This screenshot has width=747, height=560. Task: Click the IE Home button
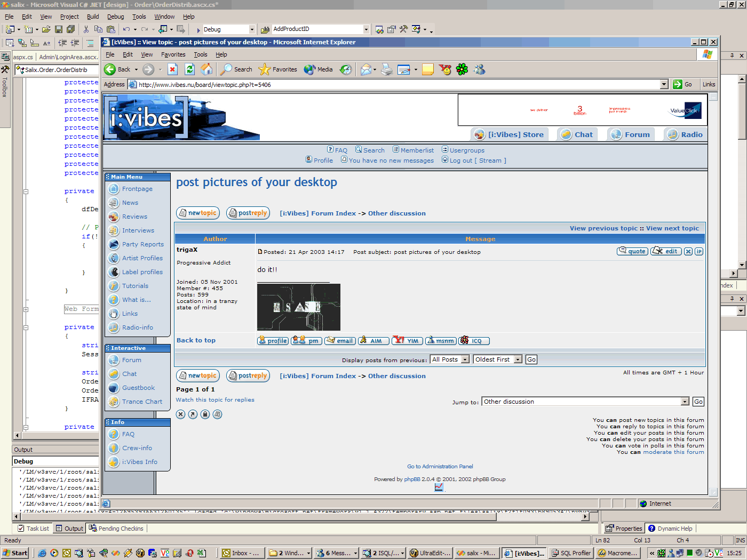tap(207, 69)
